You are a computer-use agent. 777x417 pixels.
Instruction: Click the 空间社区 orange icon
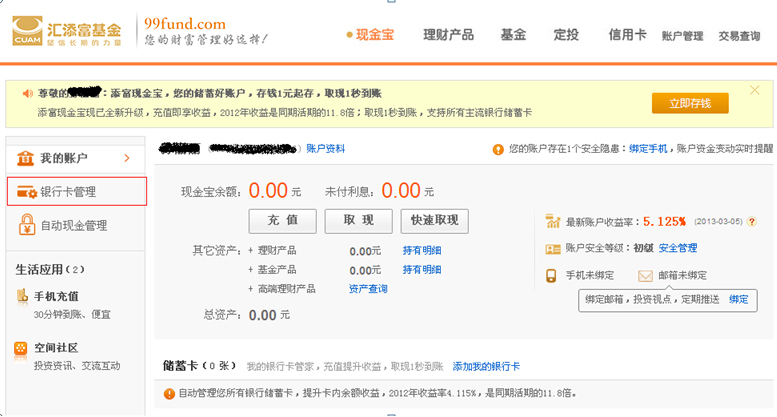[22, 349]
